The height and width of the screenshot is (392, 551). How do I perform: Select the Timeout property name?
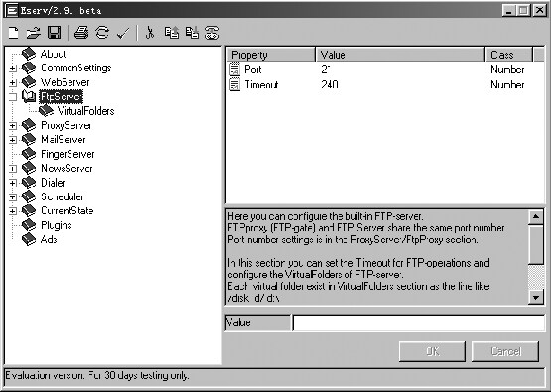tap(261, 84)
